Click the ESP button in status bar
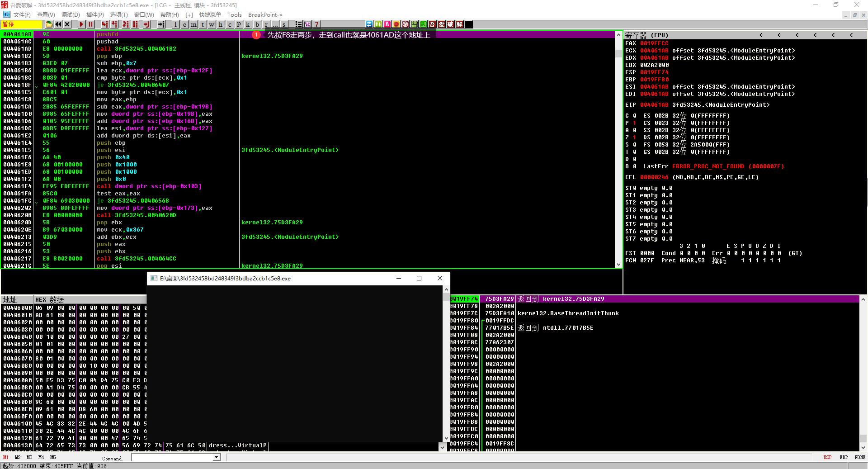Viewport: 868px width, 469px height. click(827, 457)
